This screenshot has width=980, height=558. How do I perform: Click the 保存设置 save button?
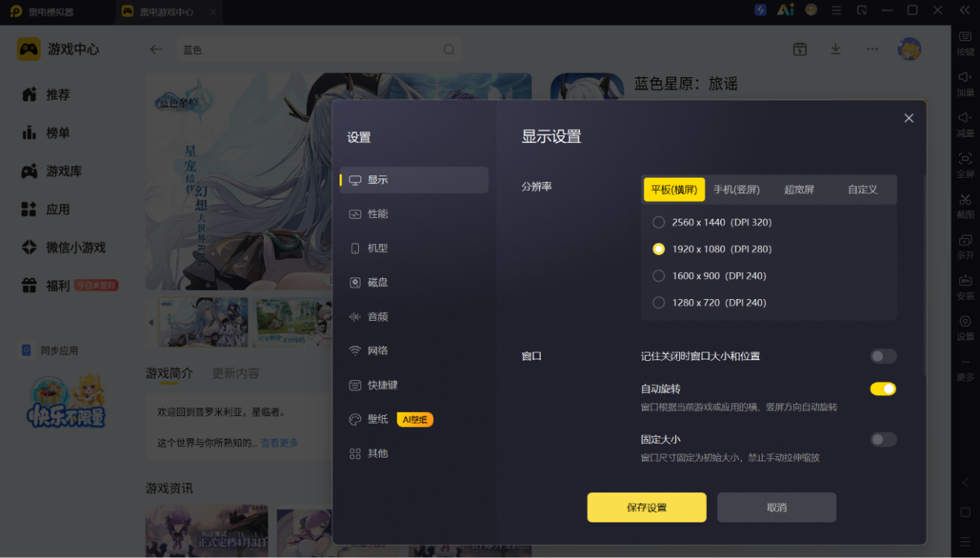(x=647, y=508)
